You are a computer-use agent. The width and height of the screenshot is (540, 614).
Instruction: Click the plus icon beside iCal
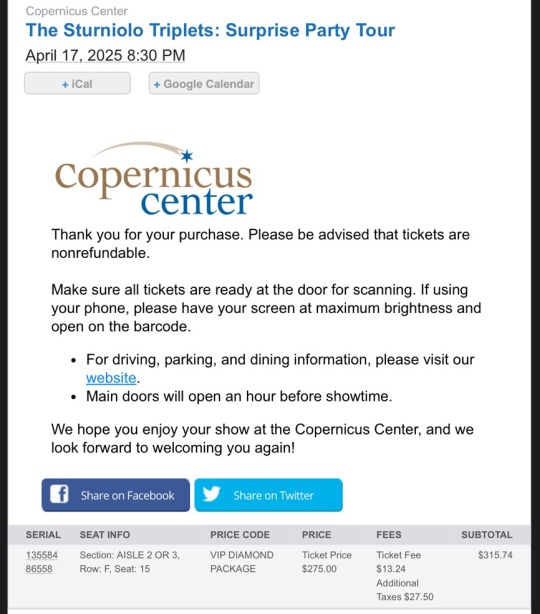(x=65, y=84)
